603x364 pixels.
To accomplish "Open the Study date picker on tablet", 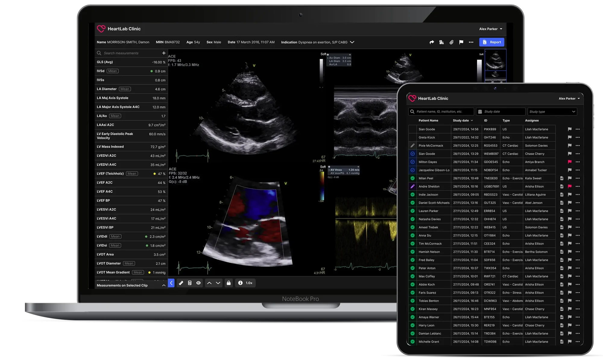I will pyautogui.click(x=500, y=111).
